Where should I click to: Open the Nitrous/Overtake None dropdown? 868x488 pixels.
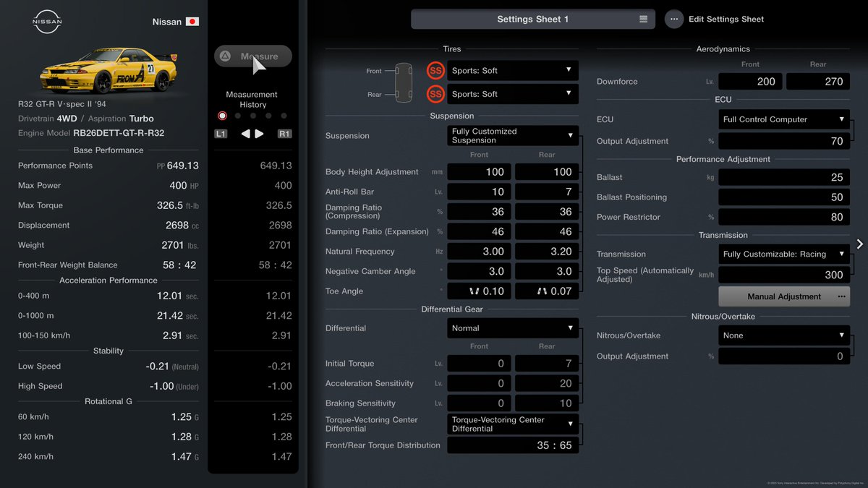pos(784,335)
